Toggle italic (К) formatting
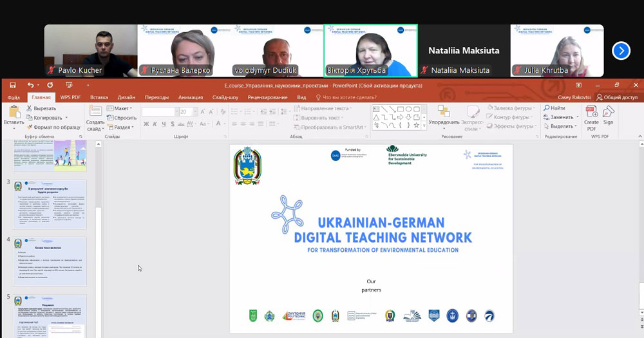644x338 pixels. (155, 124)
